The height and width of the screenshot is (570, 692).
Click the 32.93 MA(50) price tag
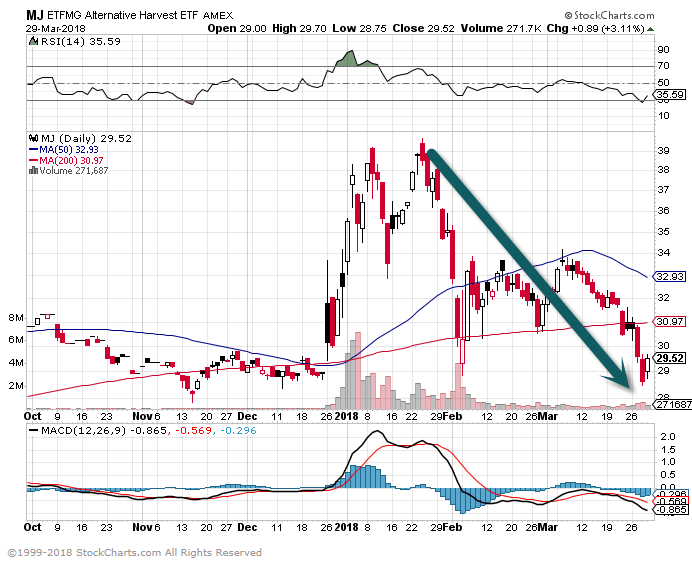tap(670, 277)
